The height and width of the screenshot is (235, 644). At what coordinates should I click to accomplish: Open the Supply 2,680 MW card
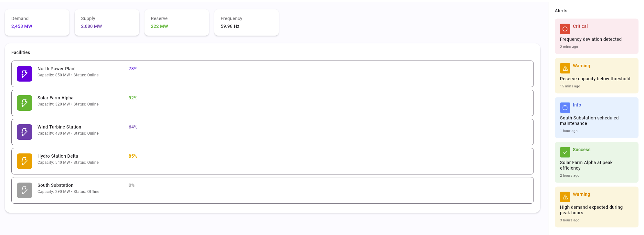(107, 22)
